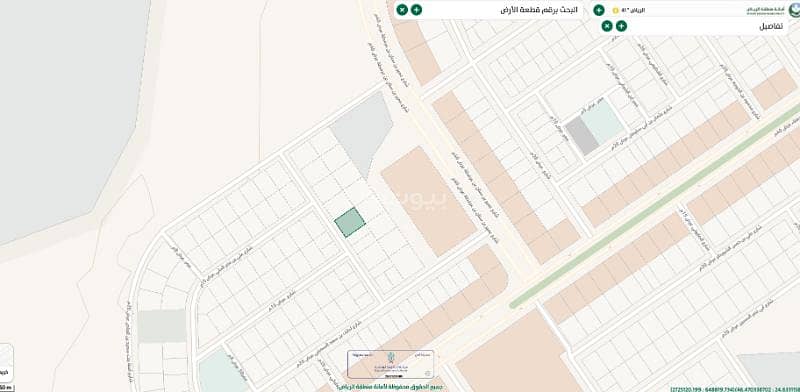This screenshot has height=392, width=800.
Task: Open the basemap switcher thumbnail
Action: tap(6, 363)
